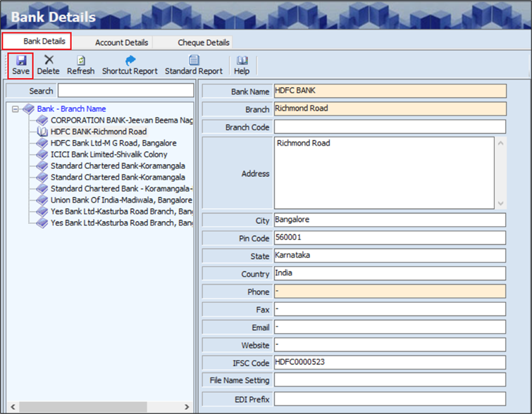The height and width of the screenshot is (414, 532).
Task: Focus the Branch Code text box
Action: point(389,127)
